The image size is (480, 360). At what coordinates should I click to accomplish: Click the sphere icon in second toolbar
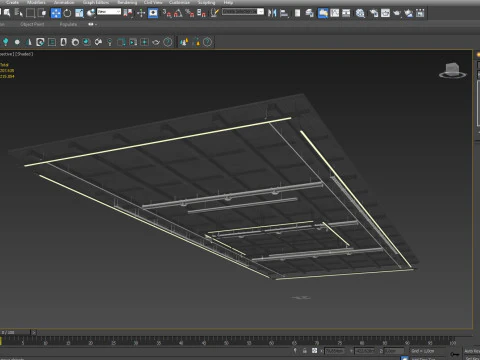tap(17, 42)
